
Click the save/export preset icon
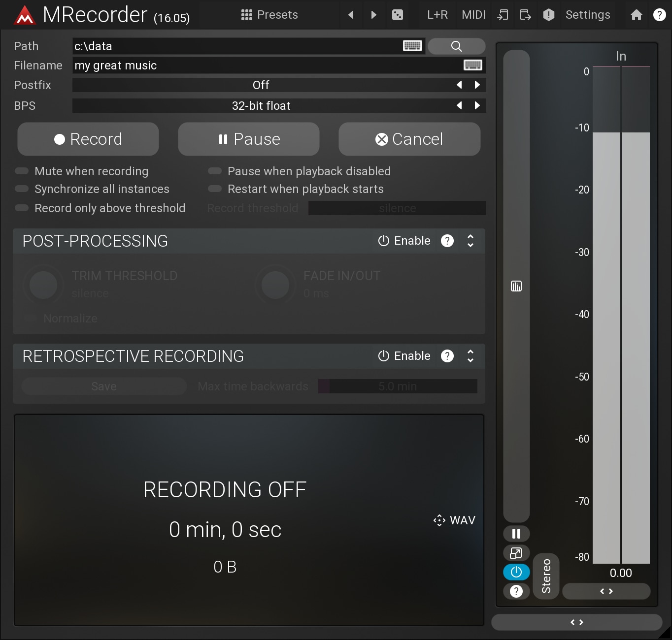pyautogui.click(x=525, y=15)
